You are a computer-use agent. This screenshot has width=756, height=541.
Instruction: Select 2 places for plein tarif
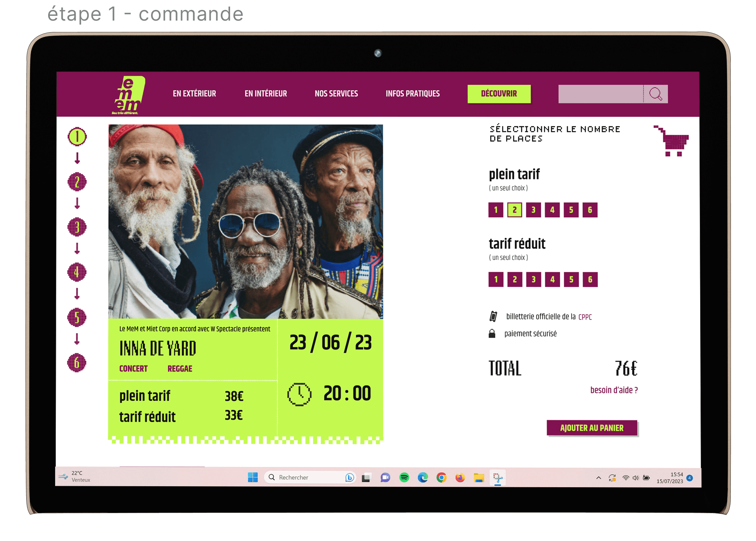pyautogui.click(x=514, y=210)
